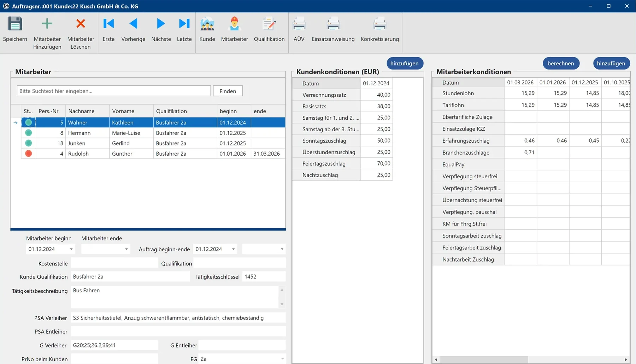
Task: Click right arrow of conditions scrollbar
Action: coord(626,359)
